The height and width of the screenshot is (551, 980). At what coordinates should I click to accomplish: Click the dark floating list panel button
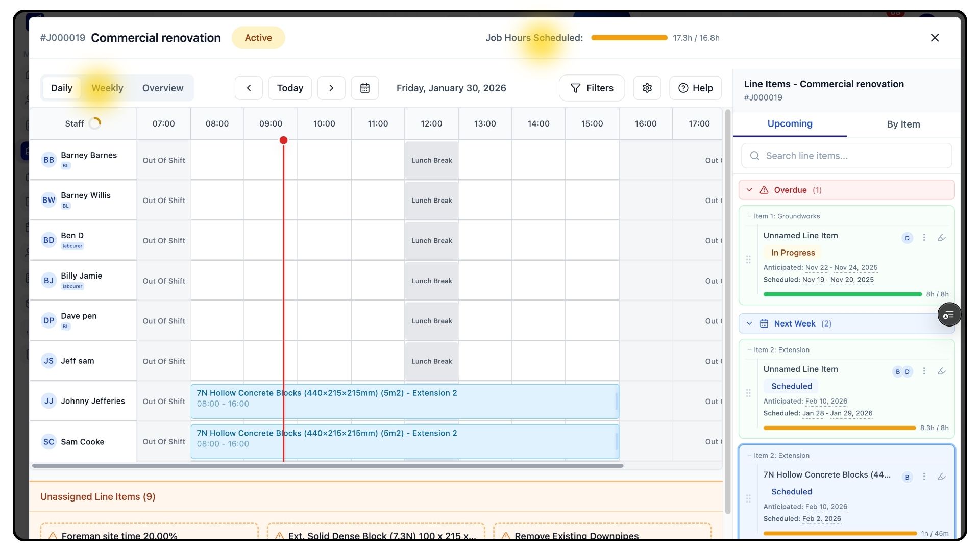(948, 315)
